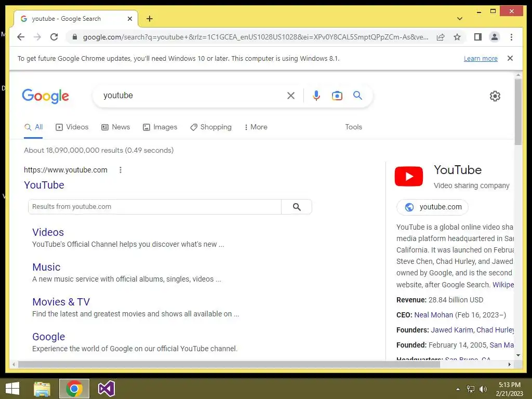Click the vertical page scrollbar
The width and height of the screenshot is (532, 399).
pos(518,112)
